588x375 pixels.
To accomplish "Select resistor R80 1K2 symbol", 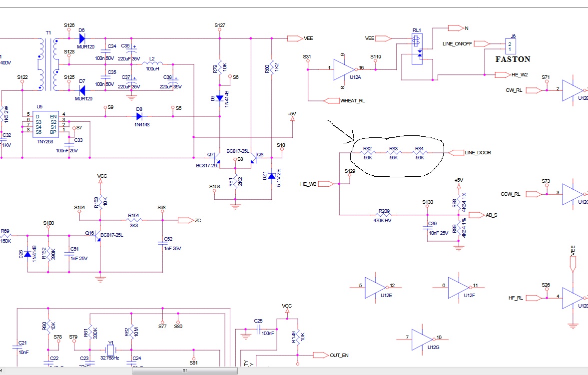I will point(271,67).
